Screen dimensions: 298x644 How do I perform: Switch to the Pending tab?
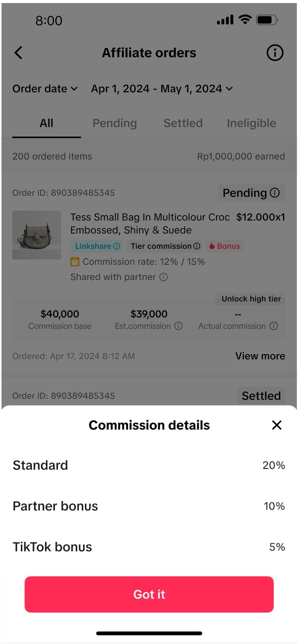pyautogui.click(x=115, y=123)
